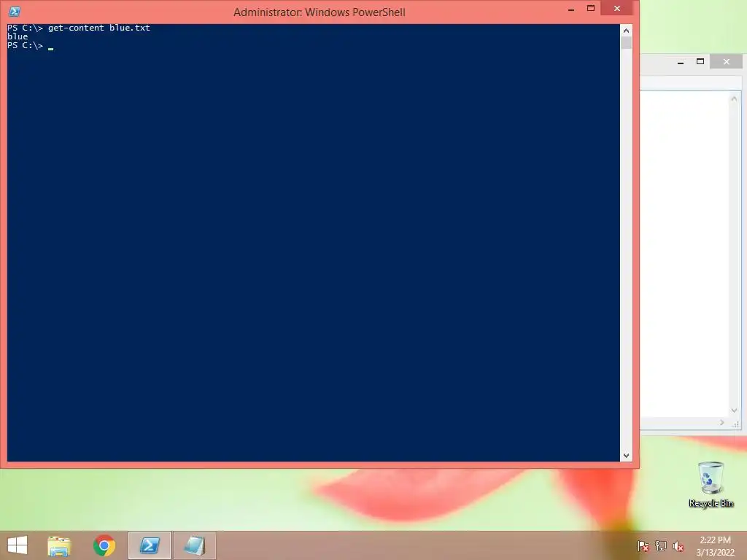747x560 pixels.
Task: Switch to the Notepad taskbar button
Action: (x=194, y=545)
